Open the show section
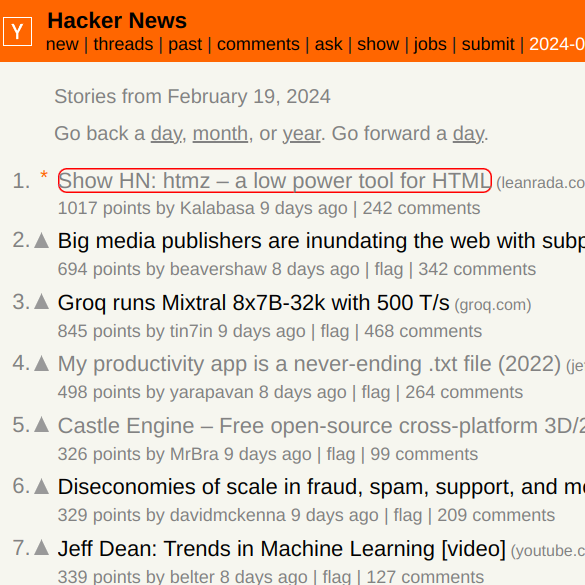The image size is (585, 585). (x=378, y=44)
